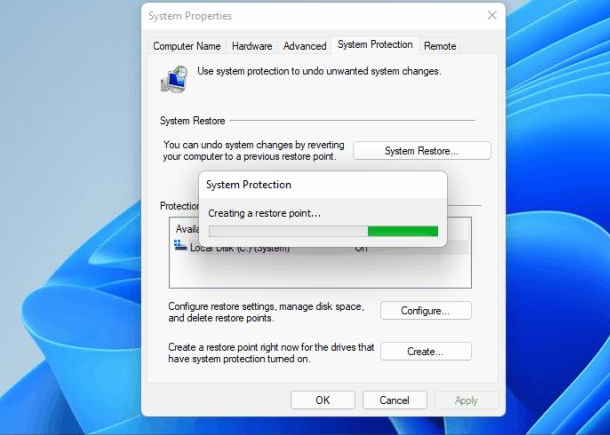Click the System Properties window title bar

pos(300,16)
